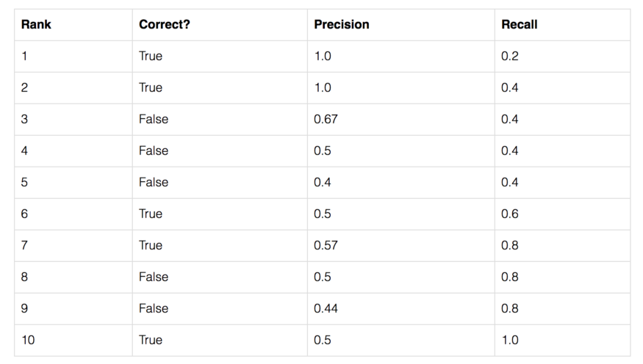643x364 pixels.
Task: Click "True" in the rank 1 row
Action: (151, 56)
